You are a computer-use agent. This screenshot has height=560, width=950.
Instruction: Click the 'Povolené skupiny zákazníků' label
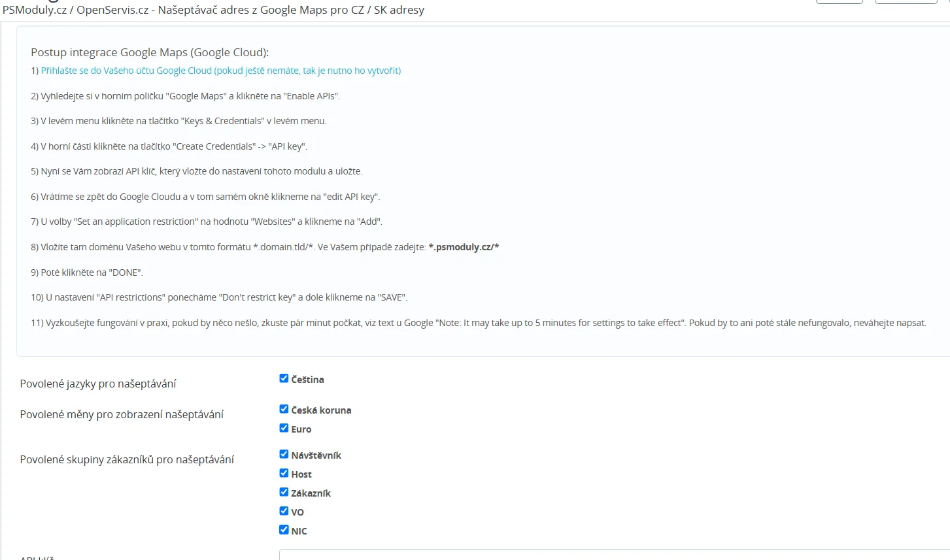point(127,459)
